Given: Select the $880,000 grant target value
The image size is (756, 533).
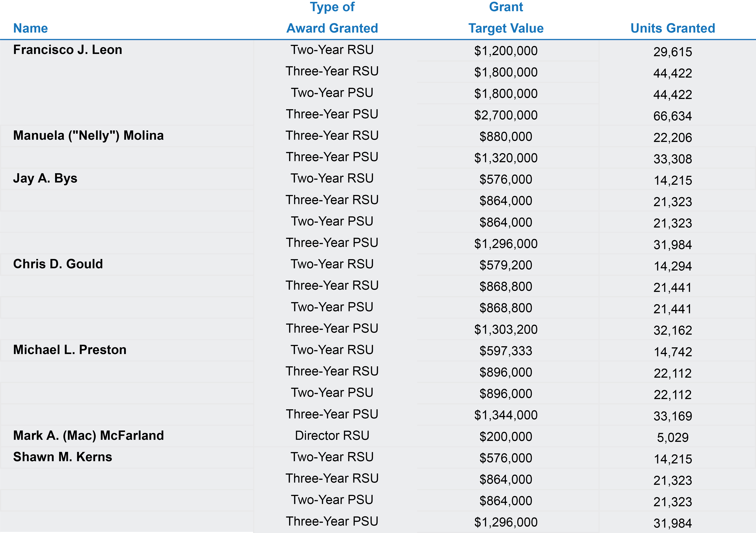Looking at the screenshot, I should (x=506, y=137).
